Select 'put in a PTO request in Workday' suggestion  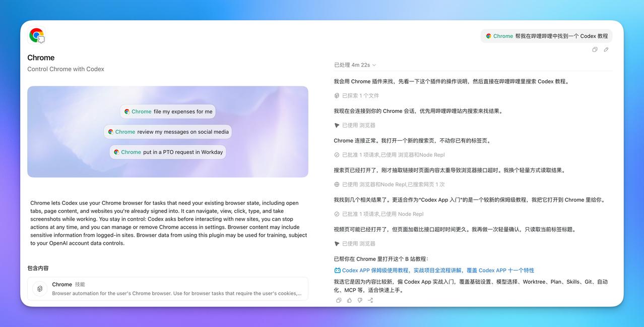point(168,152)
